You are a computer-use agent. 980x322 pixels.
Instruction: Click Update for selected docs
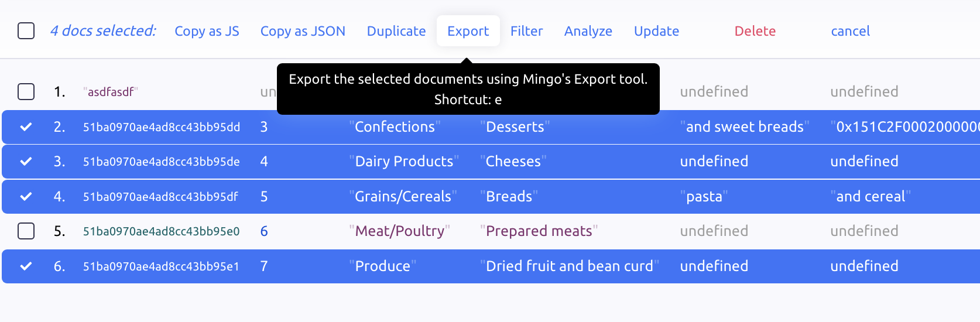tap(656, 31)
